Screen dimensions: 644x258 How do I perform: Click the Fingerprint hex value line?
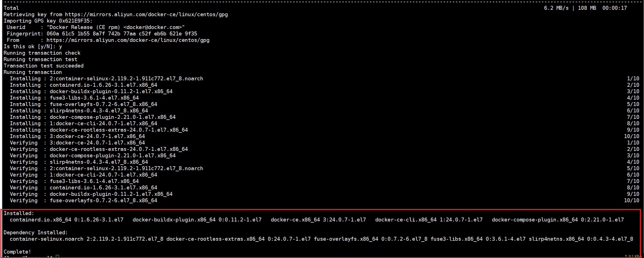coord(122,34)
